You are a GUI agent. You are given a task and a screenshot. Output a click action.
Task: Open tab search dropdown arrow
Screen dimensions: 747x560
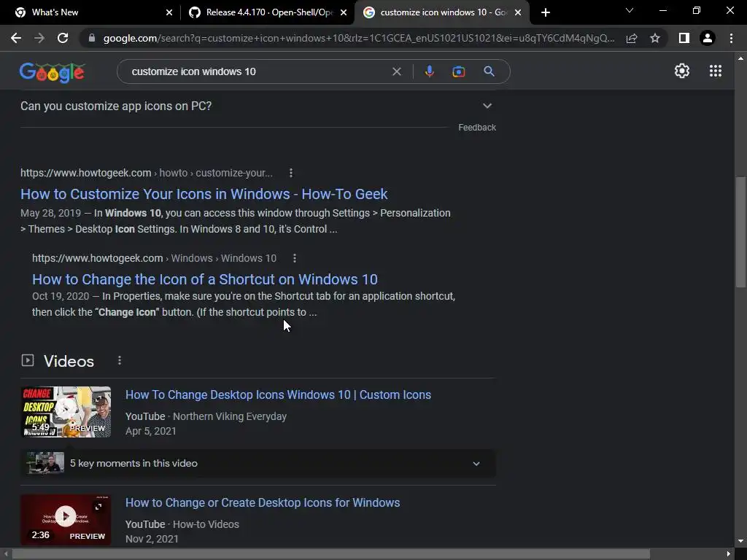[x=630, y=10]
